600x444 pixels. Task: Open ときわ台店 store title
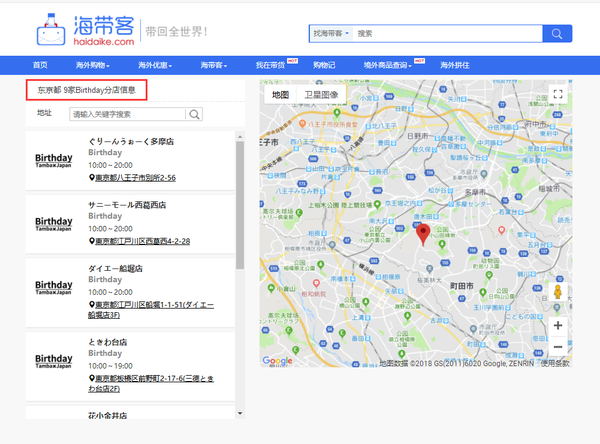click(x=108, y=342)
